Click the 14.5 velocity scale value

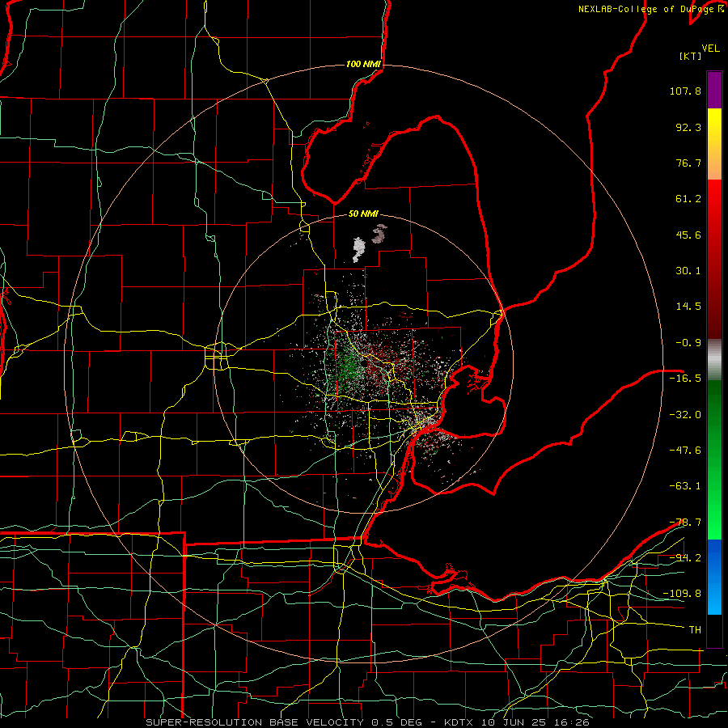pos(688,307)
